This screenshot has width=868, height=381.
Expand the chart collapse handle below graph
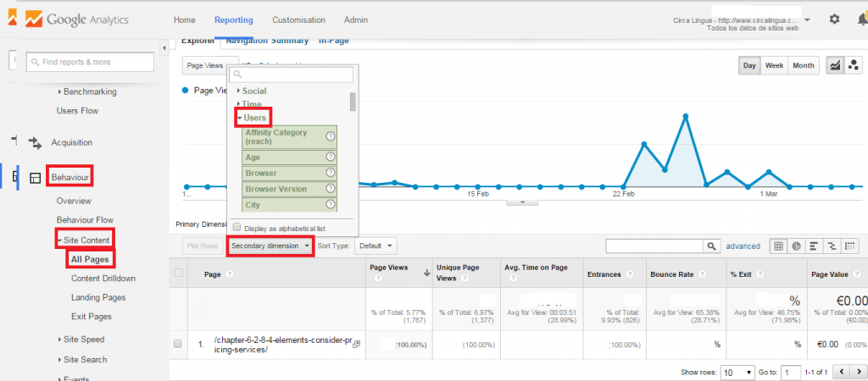tap(522, 202)
